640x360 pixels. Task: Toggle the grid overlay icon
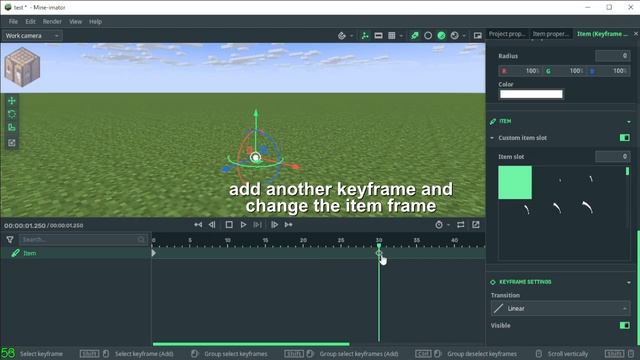391,36
